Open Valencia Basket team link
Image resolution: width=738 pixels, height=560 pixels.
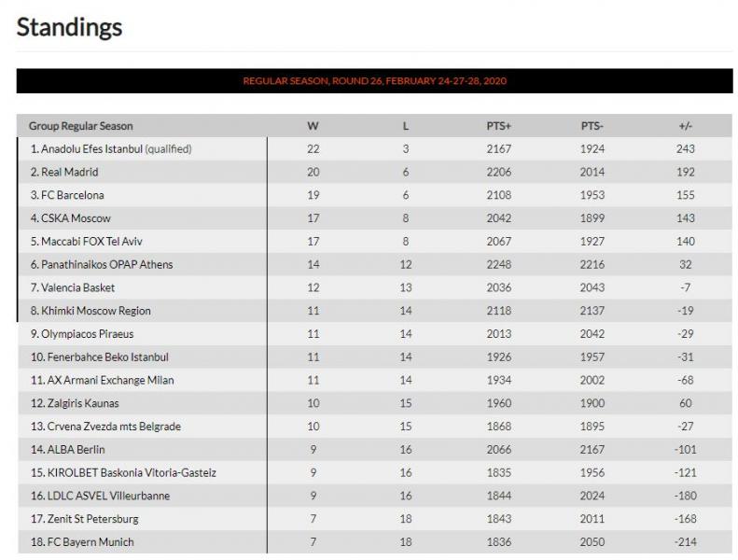click(x=77, y=287)
